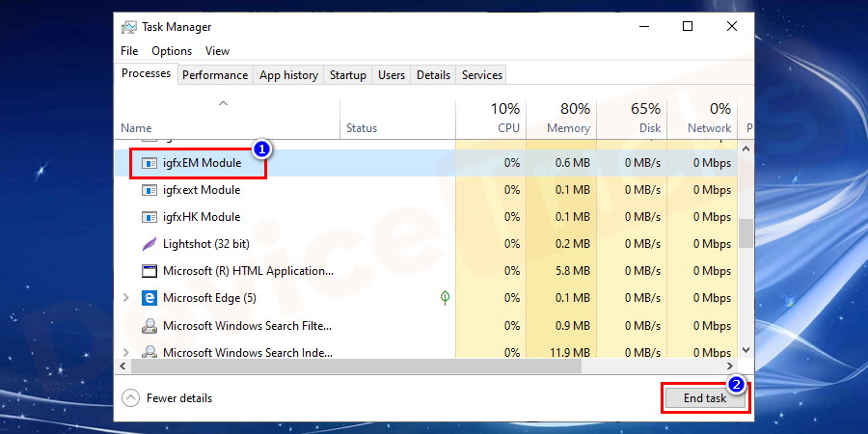Select the igfxHK Module row text

coord(202,217)
